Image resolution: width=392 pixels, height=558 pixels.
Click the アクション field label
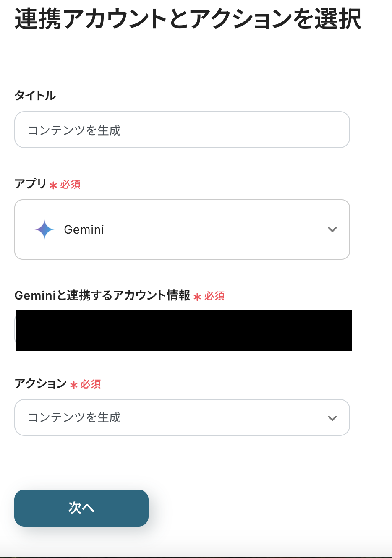click(41, 383)
